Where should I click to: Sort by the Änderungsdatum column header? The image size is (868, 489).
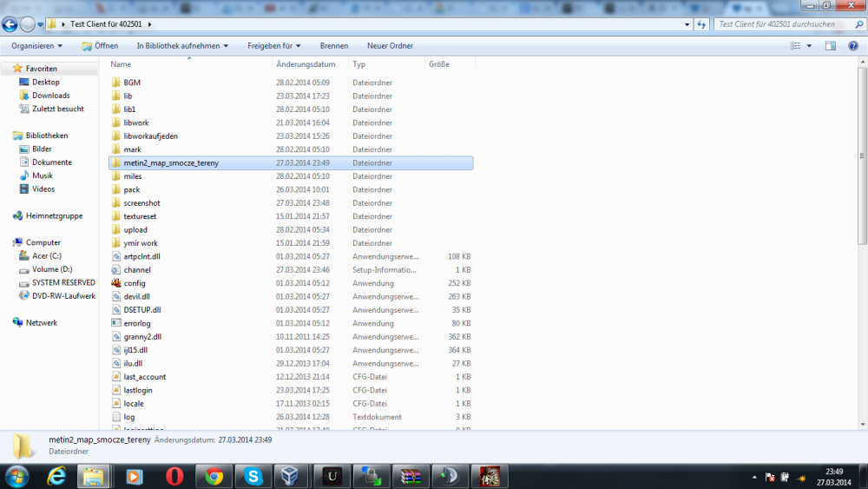tap(306, 64)
